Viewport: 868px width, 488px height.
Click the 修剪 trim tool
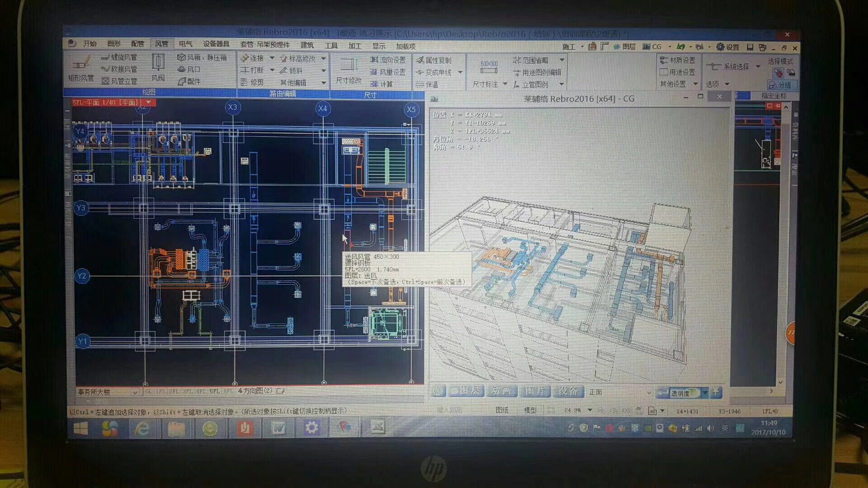pos(252,82)
